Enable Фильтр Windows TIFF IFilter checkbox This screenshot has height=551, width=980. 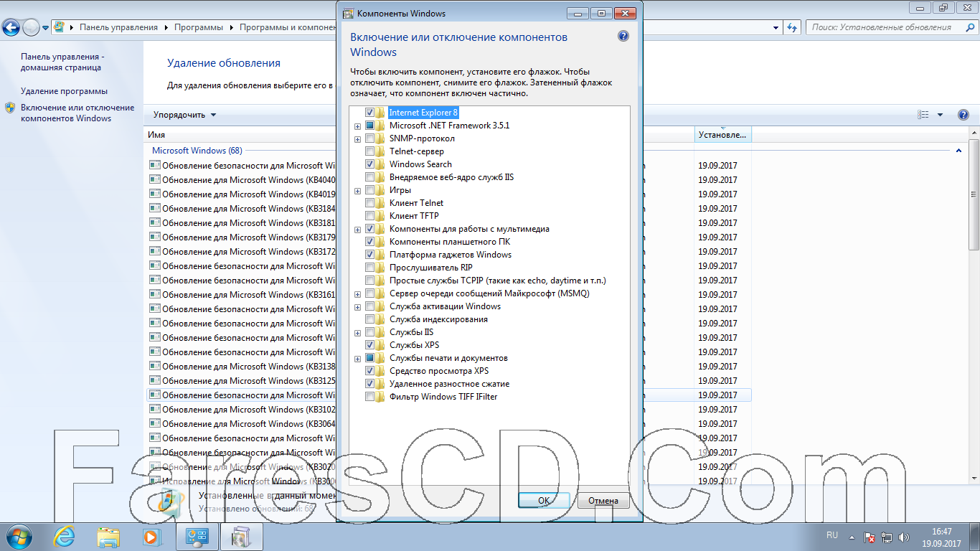[369, 397]
